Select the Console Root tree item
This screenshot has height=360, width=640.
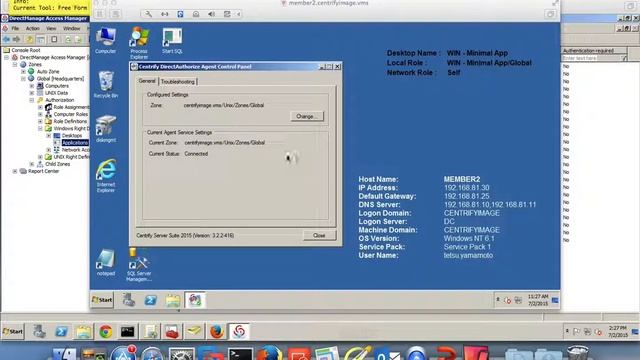pos(26,50)
